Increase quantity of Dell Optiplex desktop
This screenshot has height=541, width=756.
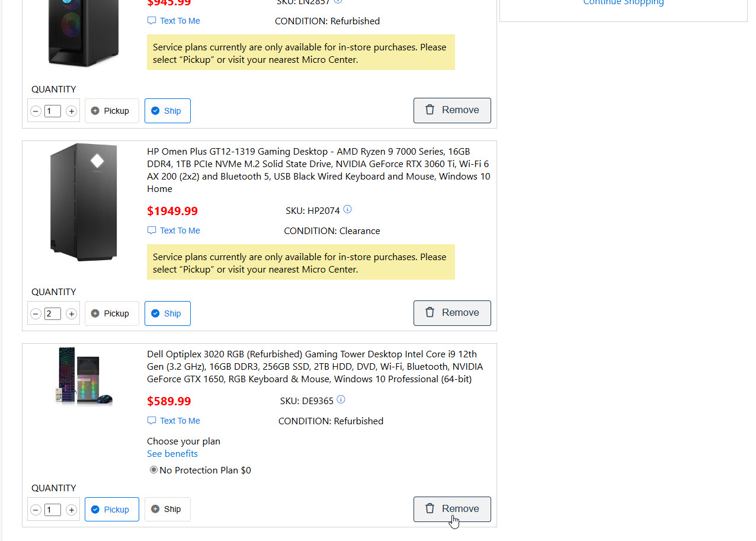pos(71,510)
